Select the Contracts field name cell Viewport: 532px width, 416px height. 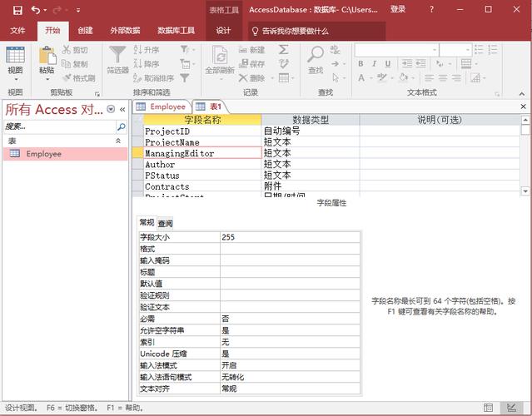(x=202, y=186)
